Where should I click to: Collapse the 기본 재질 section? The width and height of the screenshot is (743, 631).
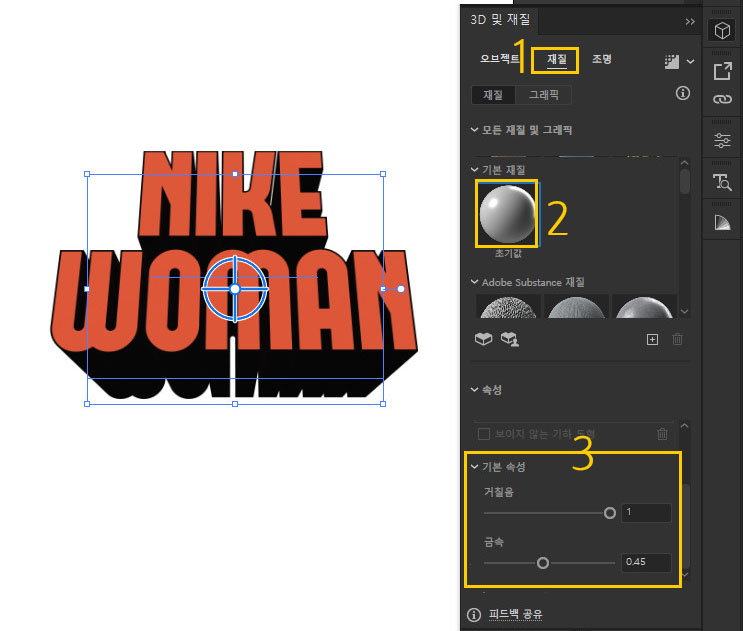pos(474,170)
